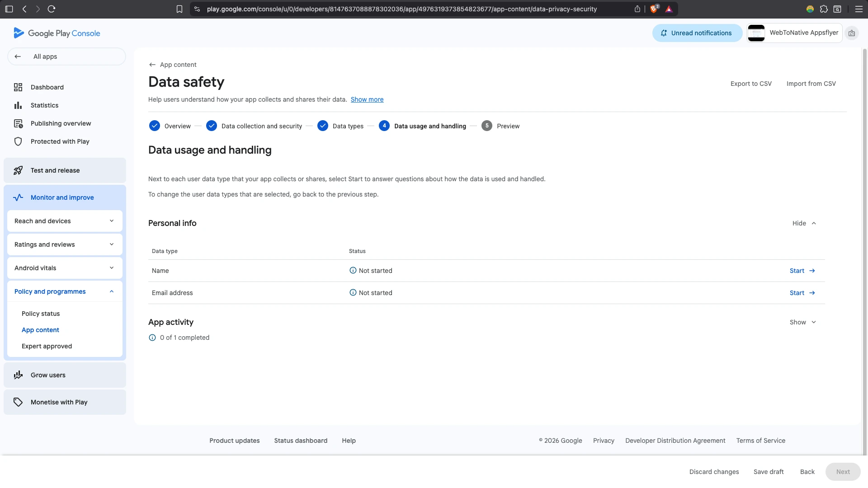The width and height of the screenshot is (868, 488).
Task: Open site settings icon in the address bar
Action: click(197, 9)
